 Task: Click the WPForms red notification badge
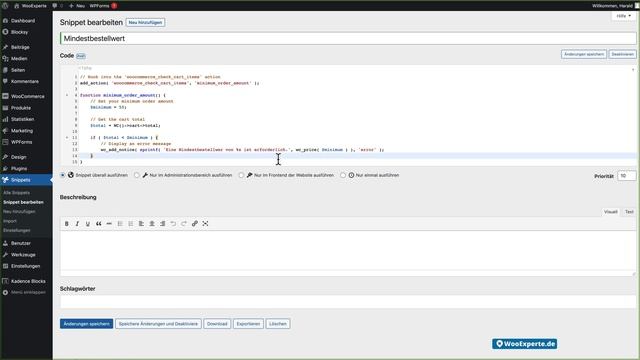pos(114,6)
